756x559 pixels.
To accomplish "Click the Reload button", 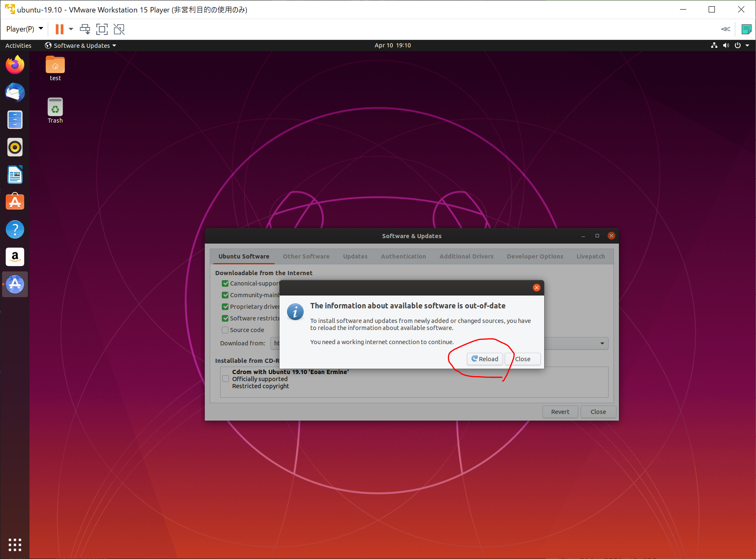I will 485,359.
